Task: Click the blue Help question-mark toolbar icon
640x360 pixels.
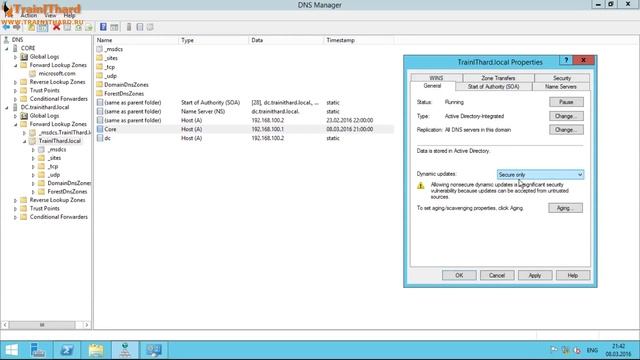Action: (103, 27)
